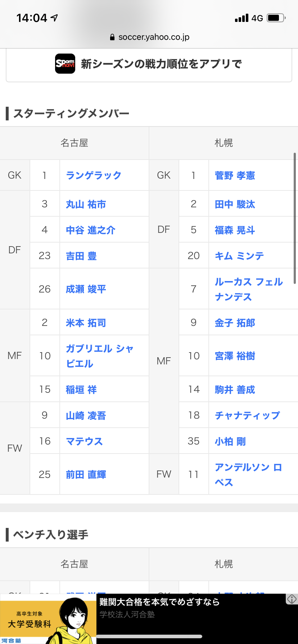Tap the Sportsnavi app icon
Viewport: 298px width, 644px height.
(65, 64)
